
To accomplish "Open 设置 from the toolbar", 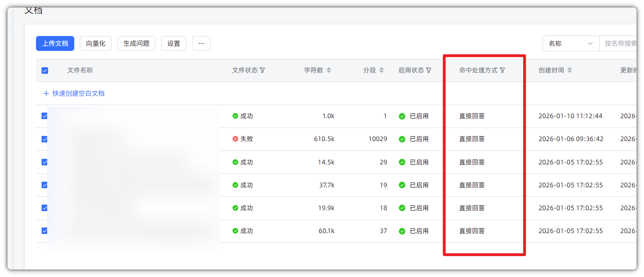I will (x=174, y=43).
